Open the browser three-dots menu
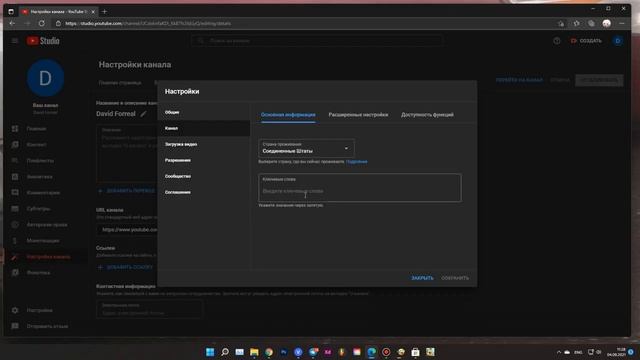640x360 pixels. click(622, 23)
